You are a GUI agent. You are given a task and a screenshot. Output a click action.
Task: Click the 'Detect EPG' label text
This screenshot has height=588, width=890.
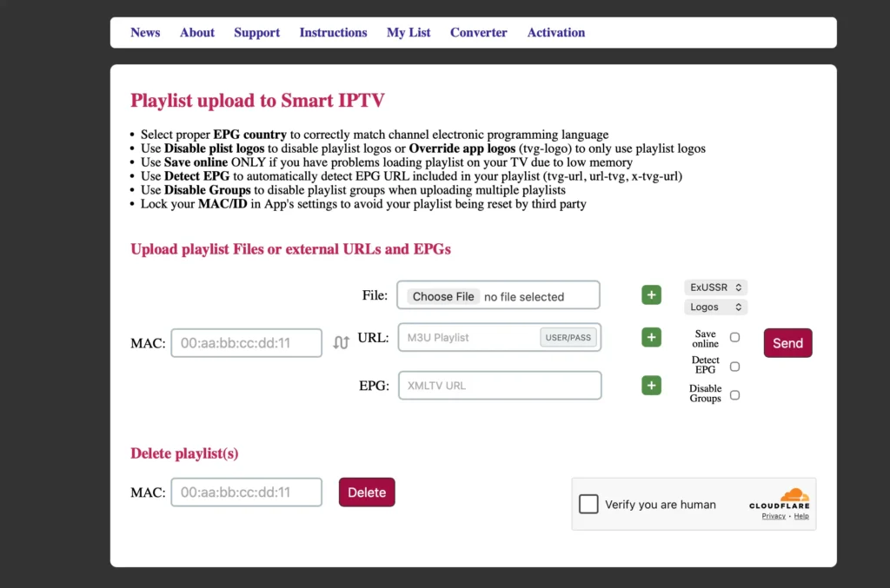[706, 365]
